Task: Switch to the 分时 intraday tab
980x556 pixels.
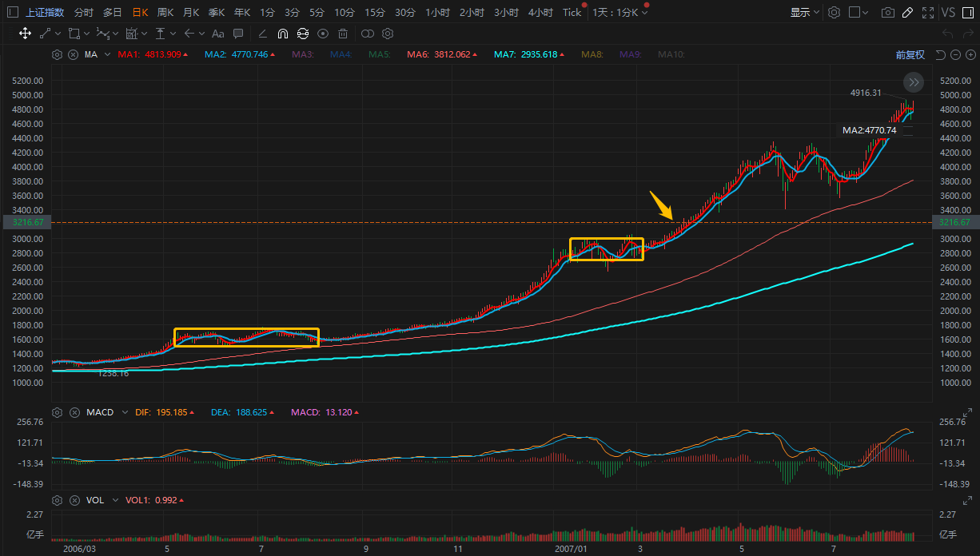Action: [83, 13]
